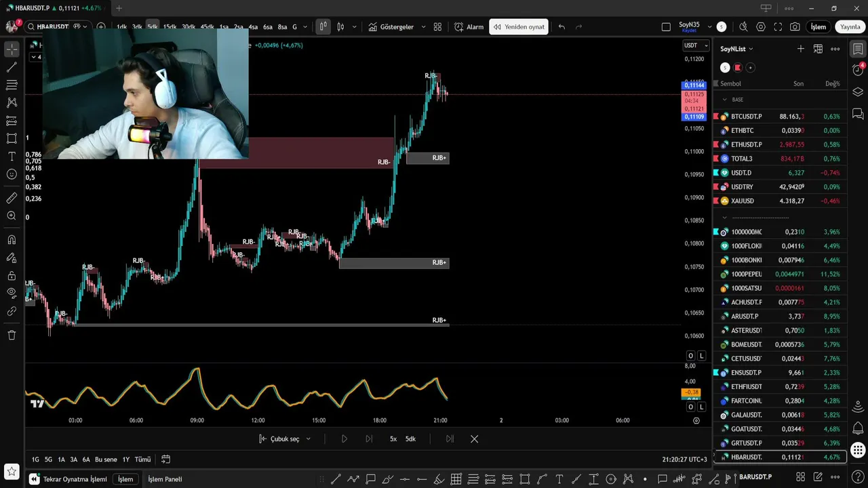Open the USDT currency dropdown
The width and height of the screenshot is (868, 488).
click(x=695, y=45)
